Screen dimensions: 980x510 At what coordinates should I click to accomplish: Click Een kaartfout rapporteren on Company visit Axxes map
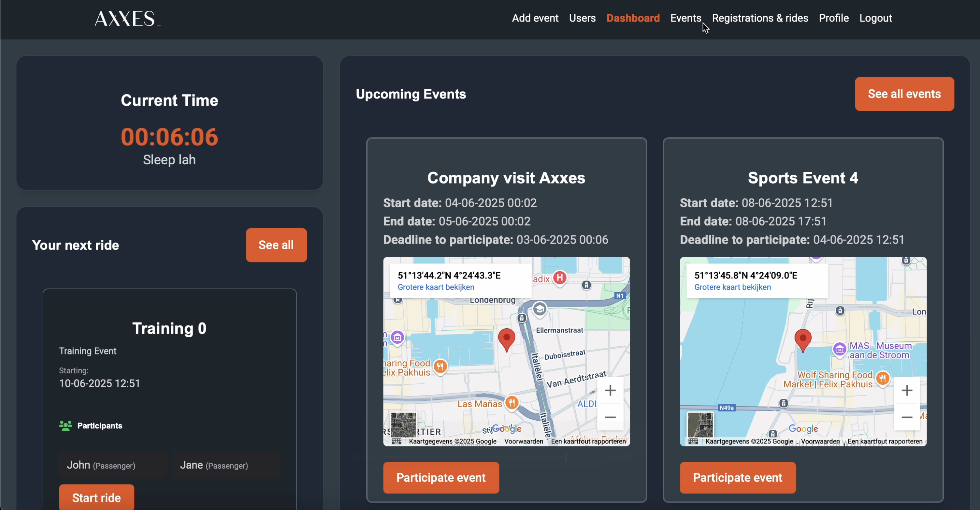[x=588, y=441]
